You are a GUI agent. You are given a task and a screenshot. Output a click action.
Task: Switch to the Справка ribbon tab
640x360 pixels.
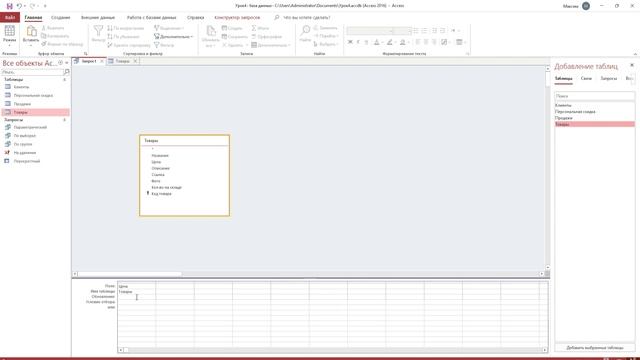click(196, 18)
